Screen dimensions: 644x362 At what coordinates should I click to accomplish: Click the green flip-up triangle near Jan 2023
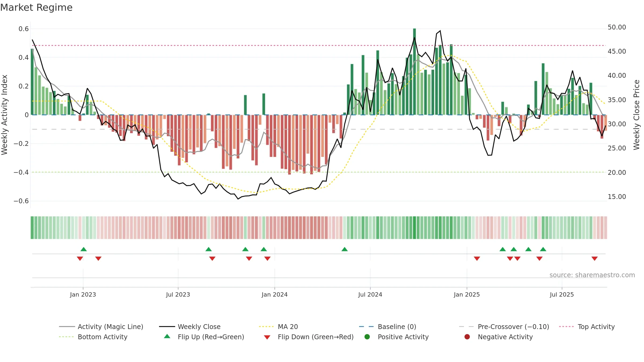pos(84,249)
